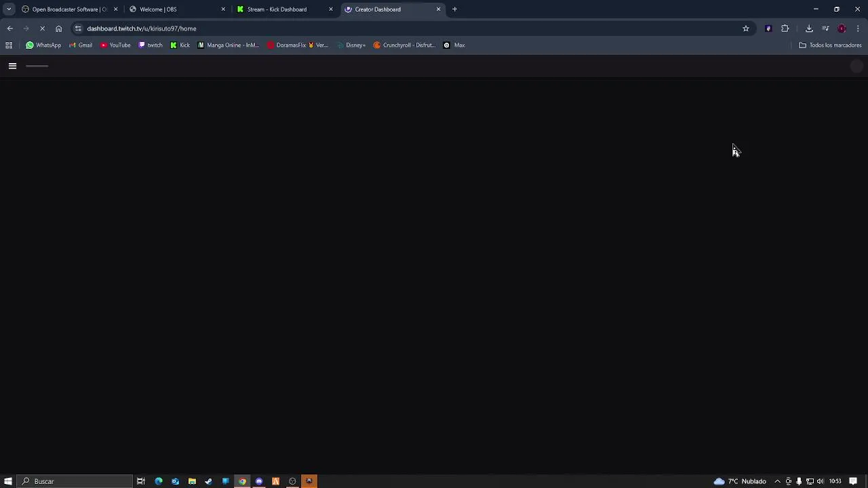868x488 pixels.
Task: Expand the Todos los marcadores folder
Action: pos(830,45)
